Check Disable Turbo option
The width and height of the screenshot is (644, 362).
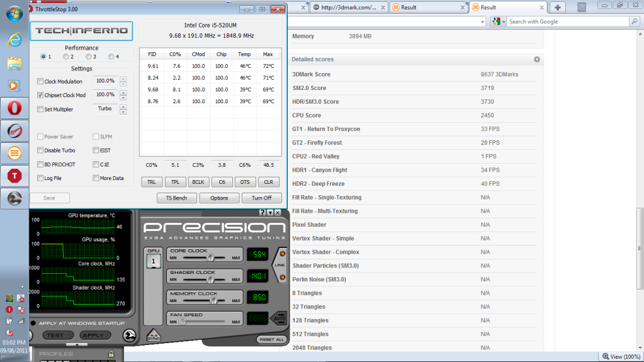click(x=40, y=150)
